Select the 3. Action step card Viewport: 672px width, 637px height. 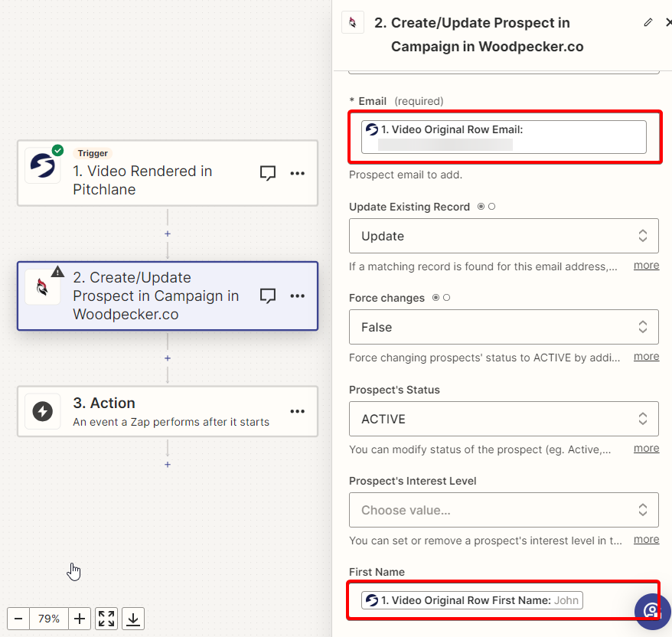coord(168,411)
